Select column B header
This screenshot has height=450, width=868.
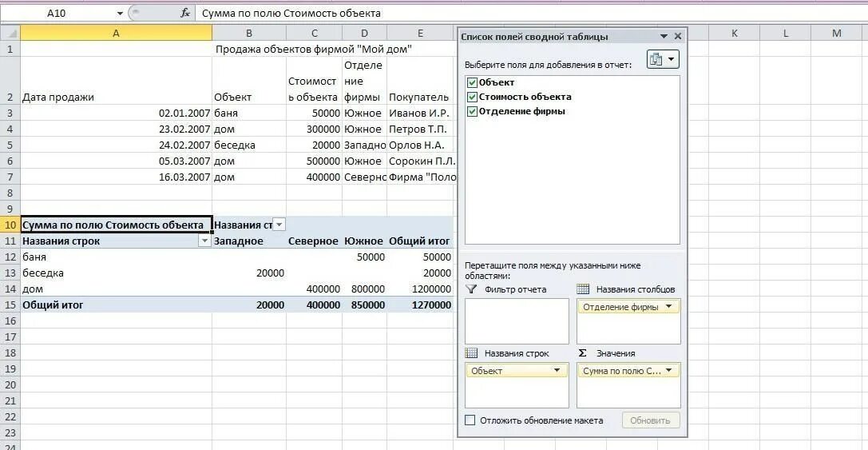tap(249, 34)
